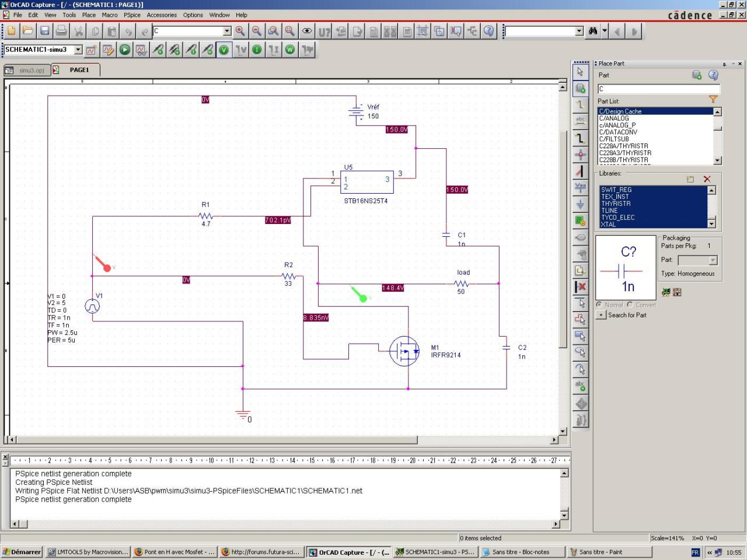
Task: Select the Normal radio button
Action: [599, 304]
